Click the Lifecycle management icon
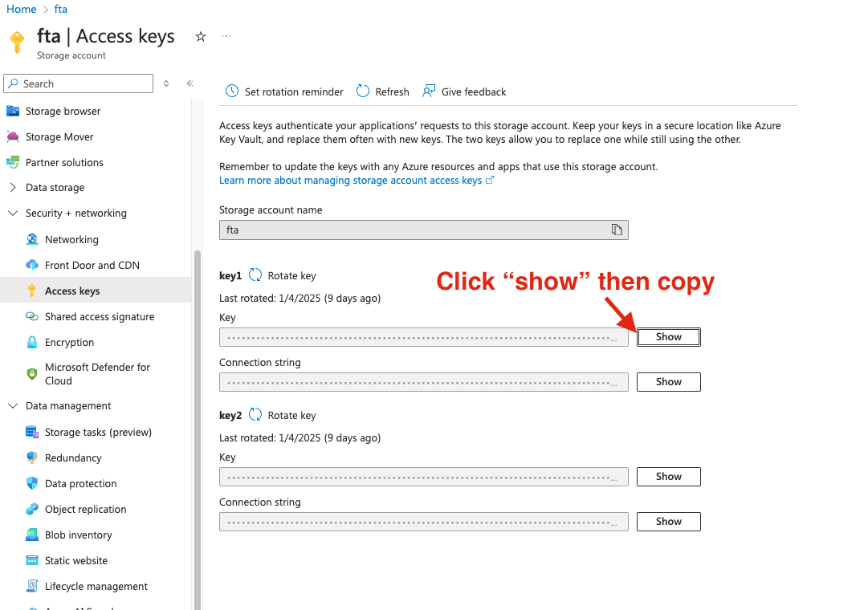 pyautogui.click(x=32, y=586)
